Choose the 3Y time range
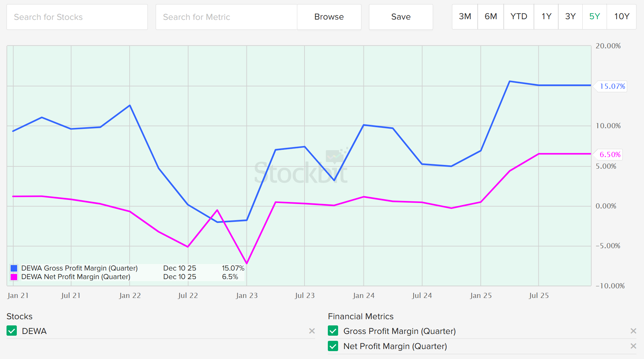 [x=570, y=16]
